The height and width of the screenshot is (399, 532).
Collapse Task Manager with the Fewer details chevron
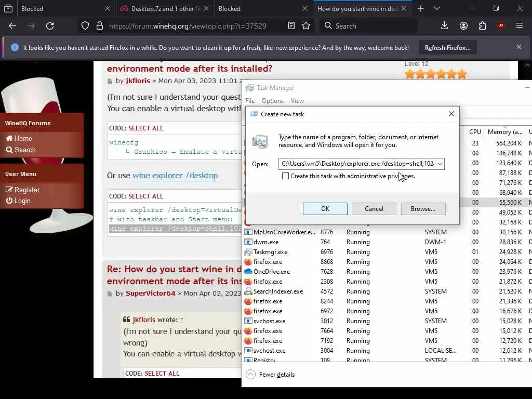(250, 374)
